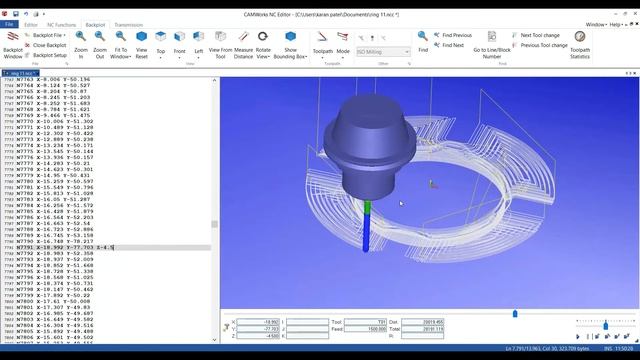Open the File menu
The width and height of the screenshot is (640, 360).
click(9, 24)
